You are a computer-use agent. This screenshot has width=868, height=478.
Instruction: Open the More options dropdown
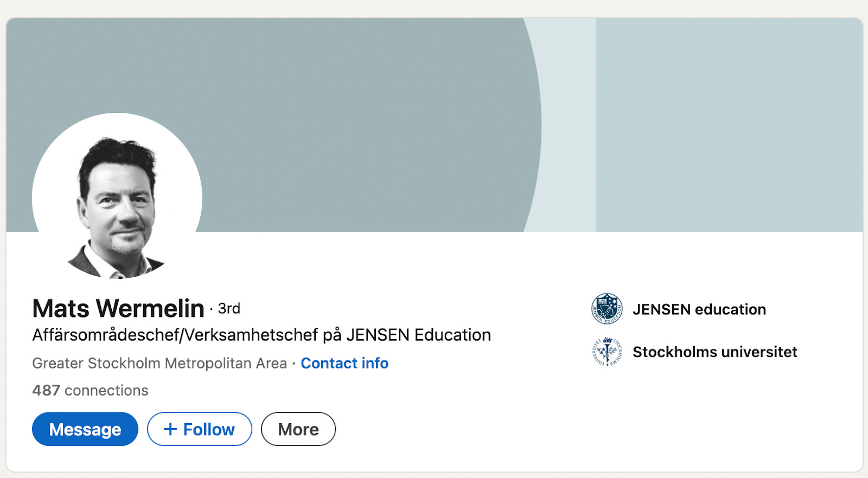point(298,429)
